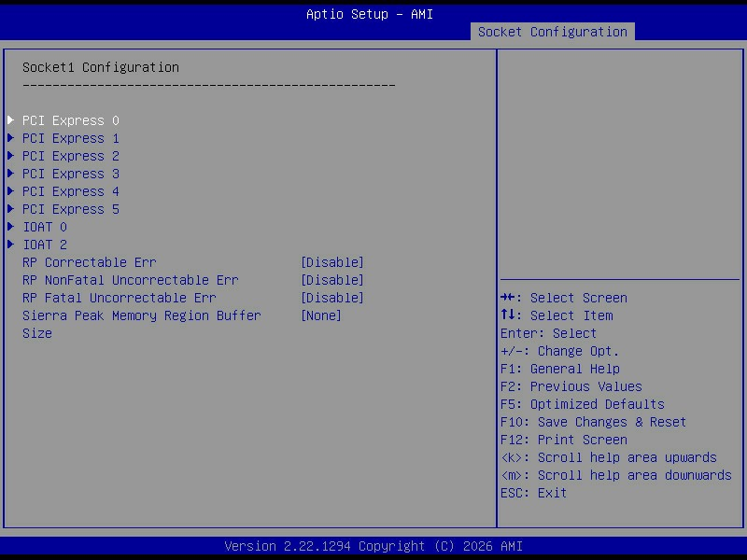747x560 pixels.
Task: Select the RP Correctable Err label
Action: coord(89,262)
